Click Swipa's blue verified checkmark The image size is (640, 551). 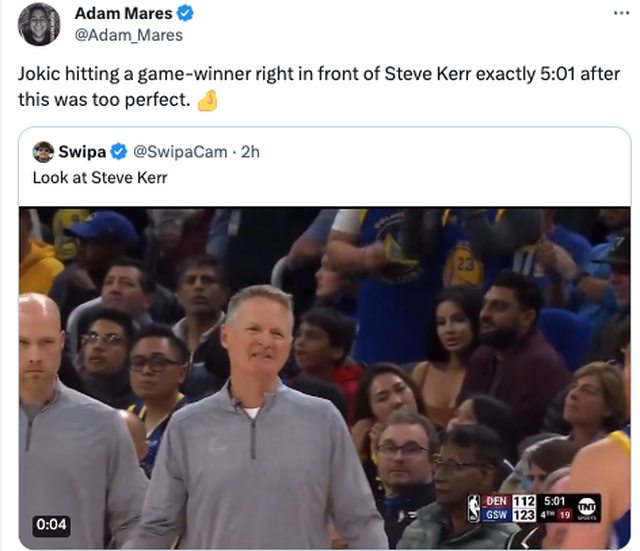click(118, 152)
